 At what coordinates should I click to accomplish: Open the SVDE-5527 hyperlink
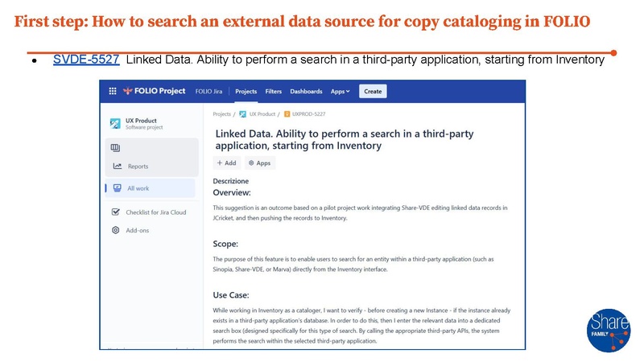86,60
